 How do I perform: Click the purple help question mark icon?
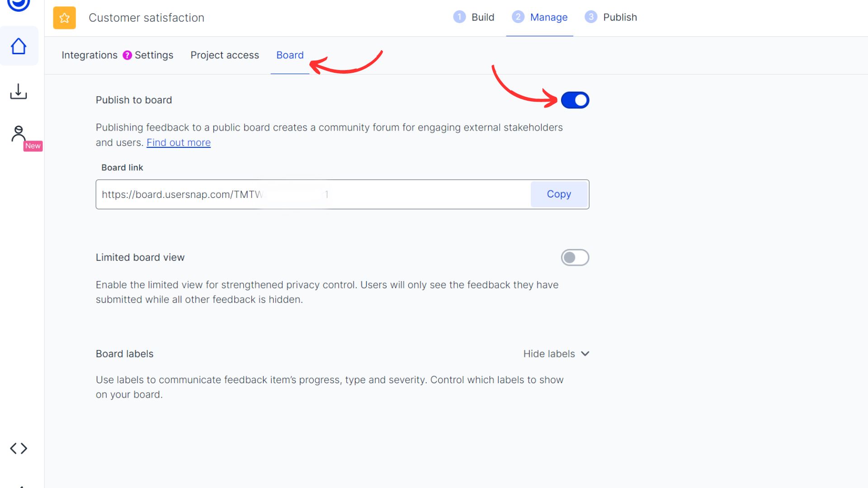[x=127, y=55]
